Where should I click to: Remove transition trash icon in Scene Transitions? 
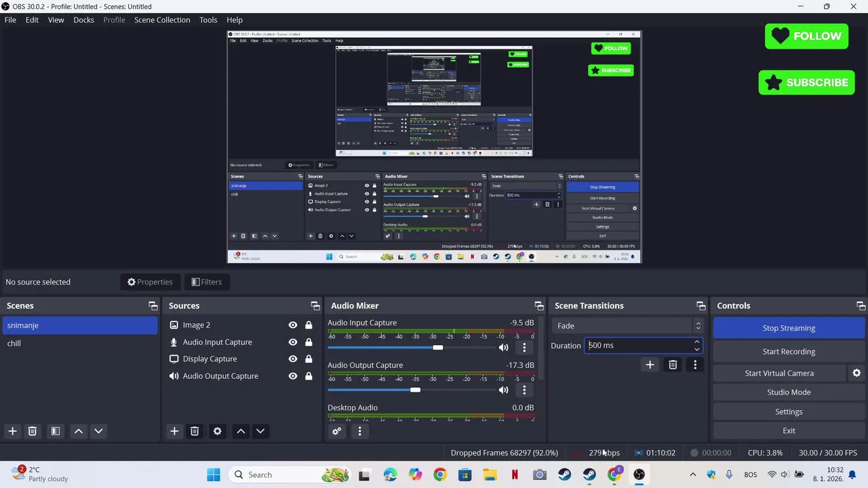point(673,365)
